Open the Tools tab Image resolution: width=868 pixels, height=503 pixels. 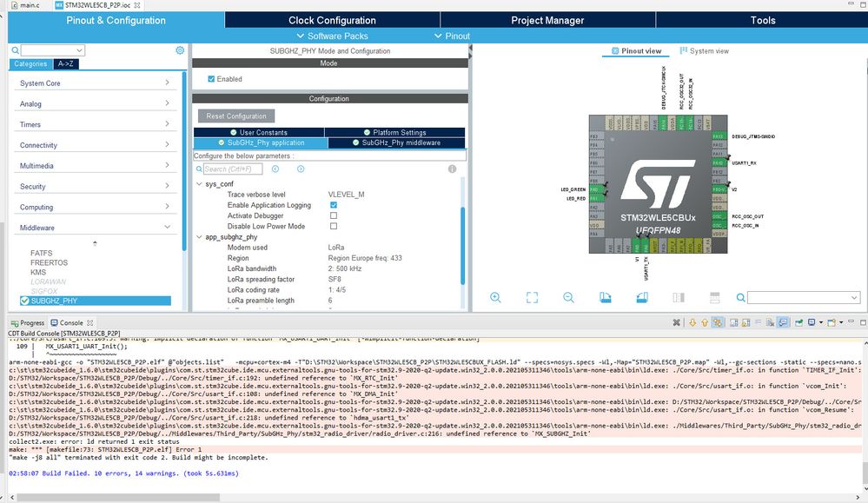point(762,21)
